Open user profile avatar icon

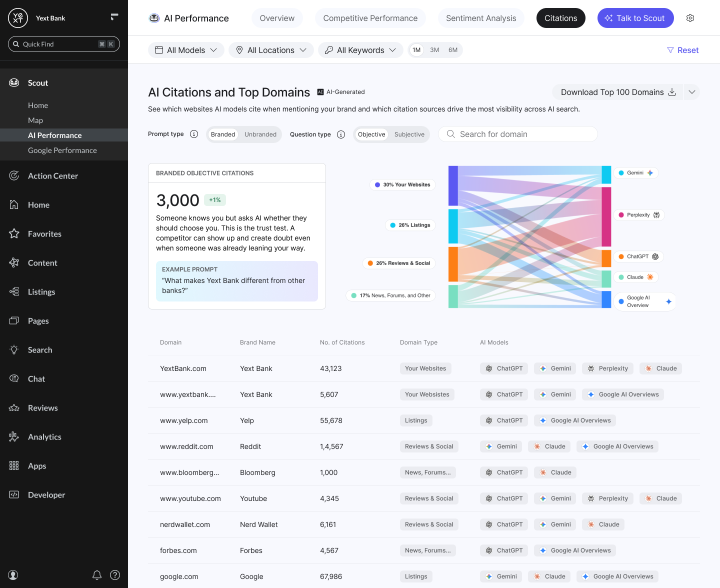coord(13,575)
